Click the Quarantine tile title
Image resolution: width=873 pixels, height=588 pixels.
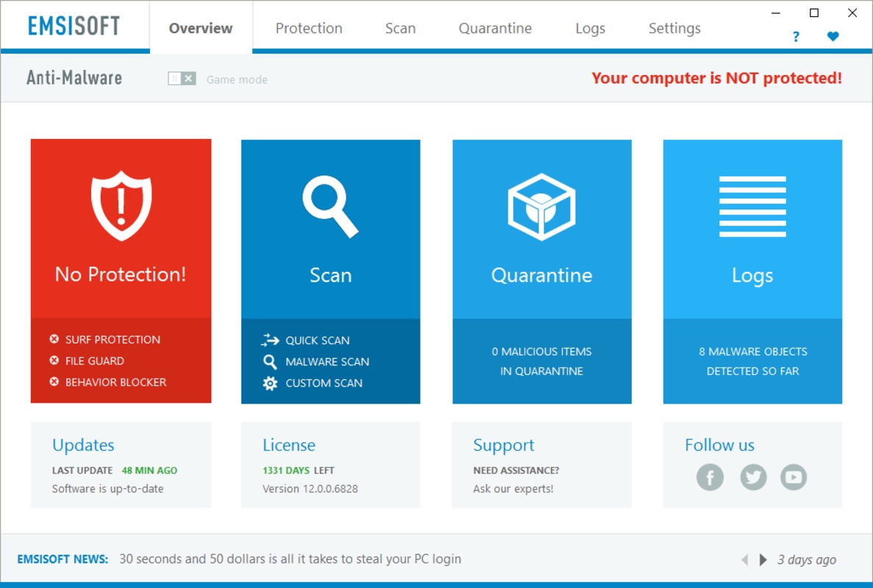pyautogui.click(x=542, y=276)
